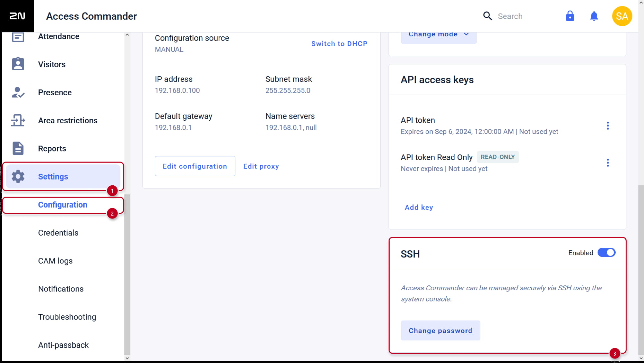
Task: Click the Edit proxy link
Action: pyautogui.click(x=261, y=166)
